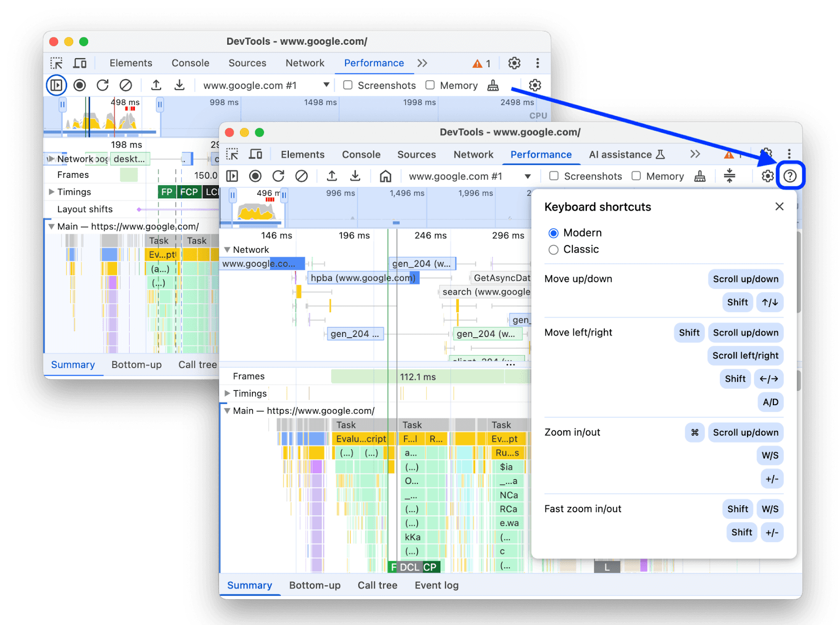The image size is (840, 625).
Task: Upload a profile in front window
Action: (x=332, y=176)
